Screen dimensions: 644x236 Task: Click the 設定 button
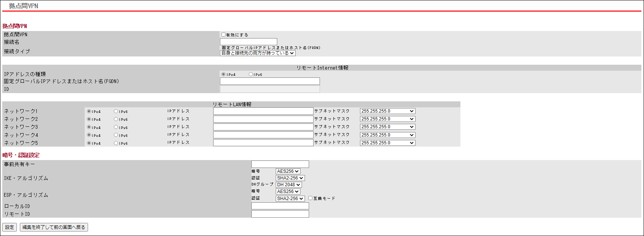pyautogui.click(x=9, y=227)
